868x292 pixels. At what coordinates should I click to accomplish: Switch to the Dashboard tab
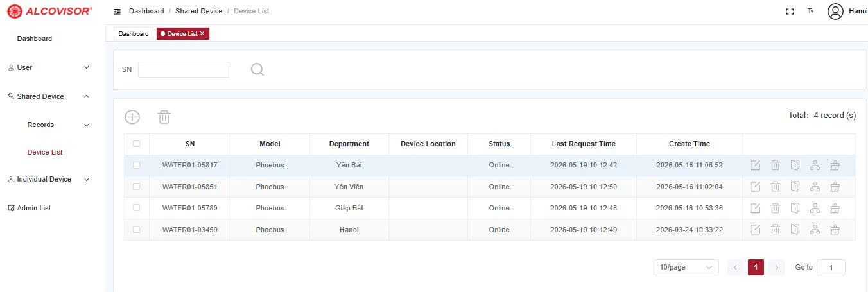click(x=134, y=33)
